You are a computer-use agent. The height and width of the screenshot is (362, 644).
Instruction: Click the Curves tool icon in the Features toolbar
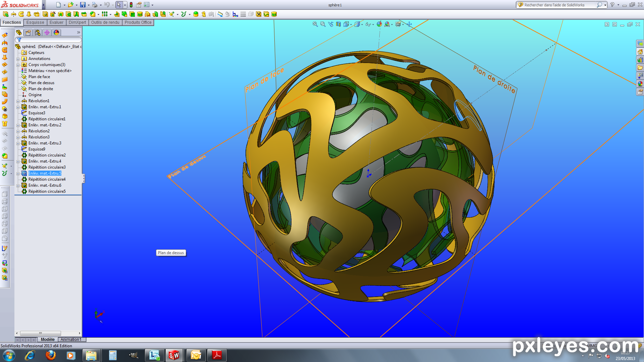pos(183,14)
